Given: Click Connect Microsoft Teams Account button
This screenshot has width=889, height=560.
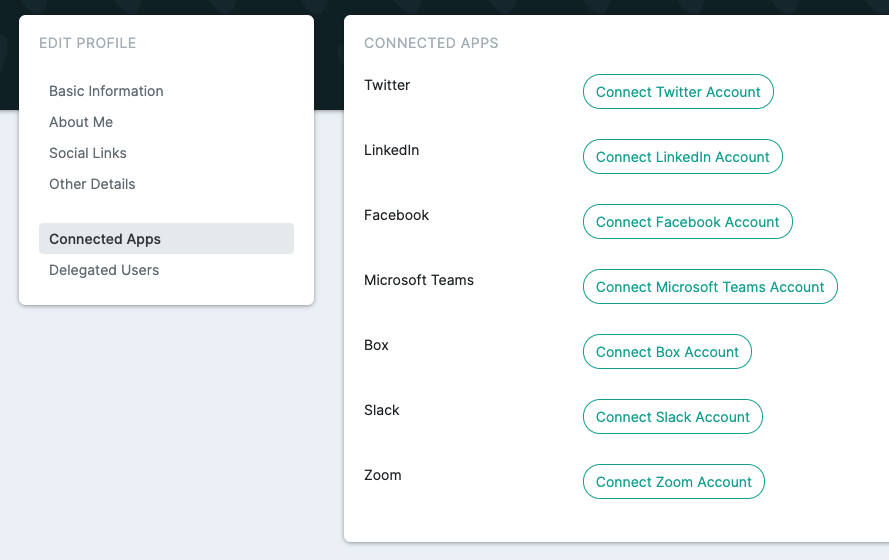Looking at the screenshot, I should (x=710, y=287).
